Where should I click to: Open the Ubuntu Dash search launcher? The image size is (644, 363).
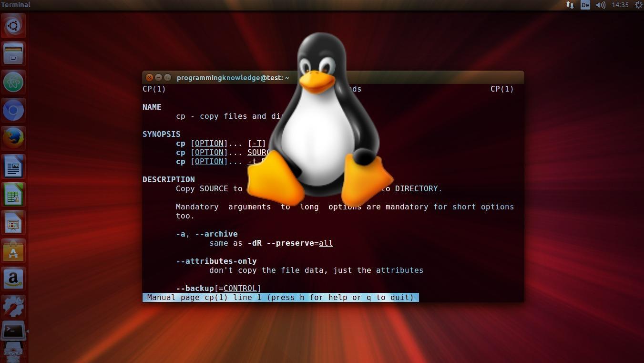tap(13, 26)
